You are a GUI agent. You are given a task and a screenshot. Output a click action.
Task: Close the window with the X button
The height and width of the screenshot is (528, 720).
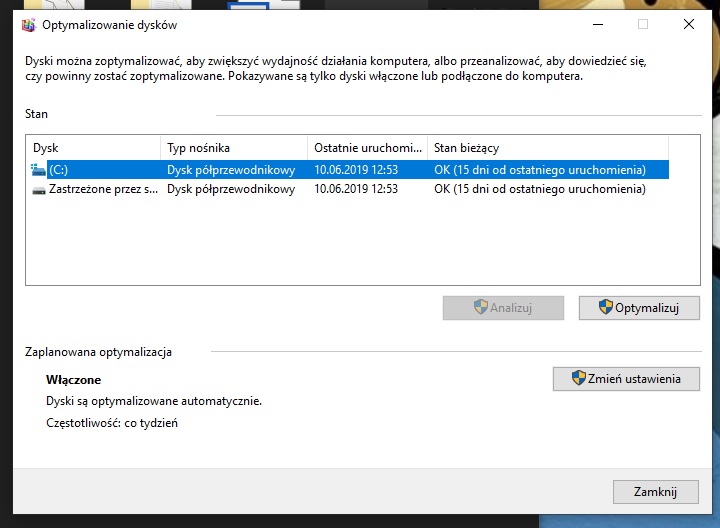[689, 25]
